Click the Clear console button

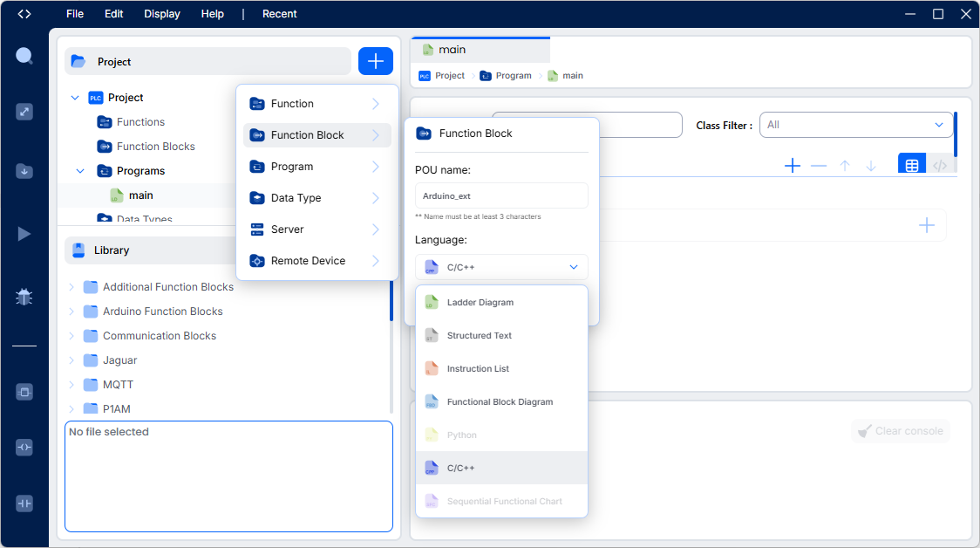pyautogui.click(x=900, y=431)
